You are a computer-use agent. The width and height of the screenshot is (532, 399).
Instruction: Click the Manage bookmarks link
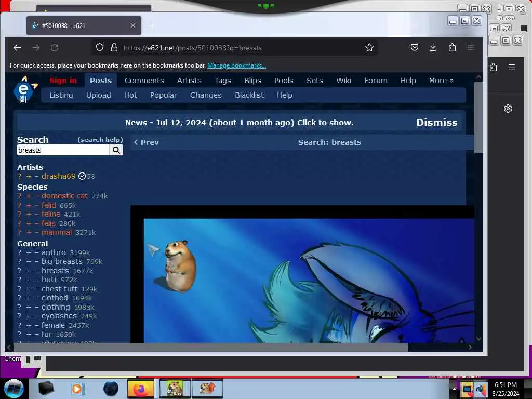point(237,65)
